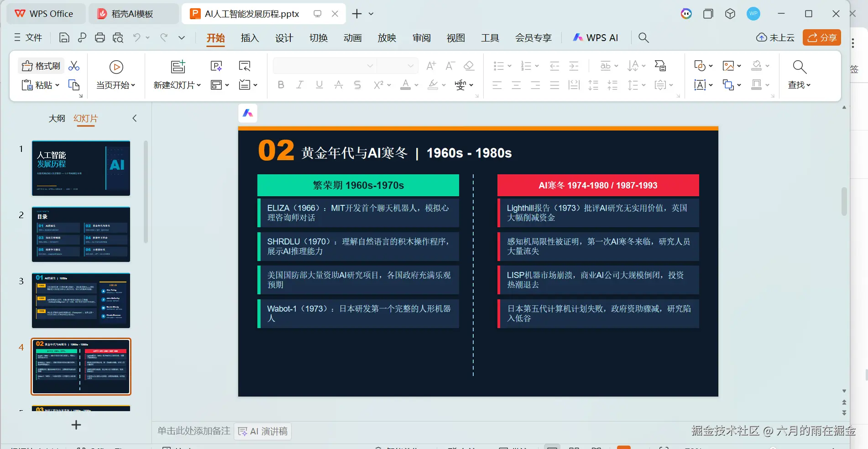Viewport: 868px width, 449px height.
Task: Increase font size with A+ icon
Action: click(x=431, y=66)
